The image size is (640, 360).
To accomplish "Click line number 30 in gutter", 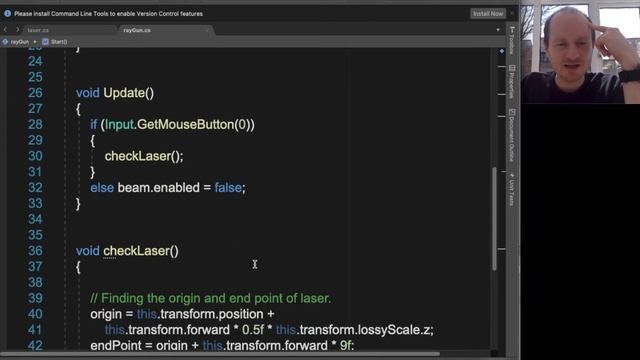I will (x=35, y=156).
